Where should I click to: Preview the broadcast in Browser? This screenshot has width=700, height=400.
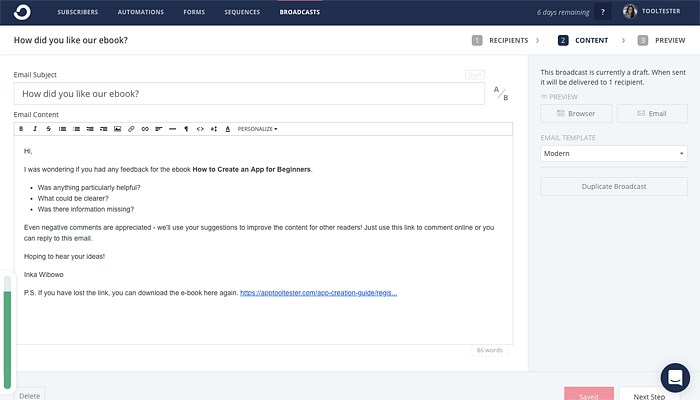click(576, 114)
